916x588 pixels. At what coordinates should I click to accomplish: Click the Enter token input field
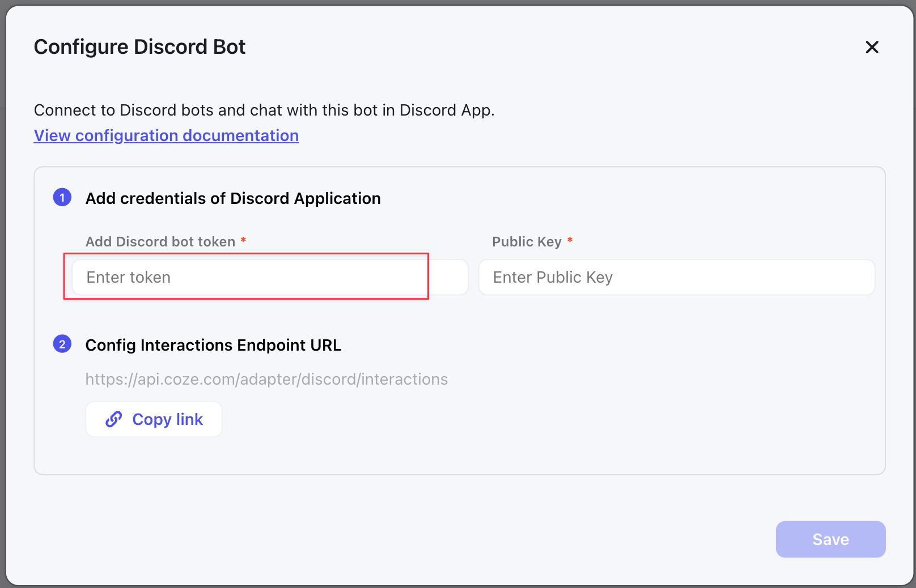249,277
